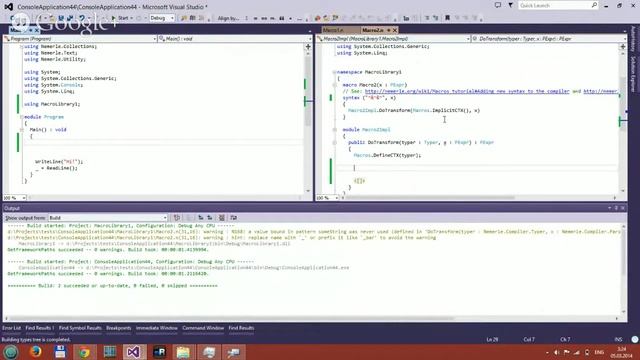This screenshot has height=360, width=640.
Task: Click the Quick Launch magnifier icon
Action: pyautogui.click(x=594, y=5)
